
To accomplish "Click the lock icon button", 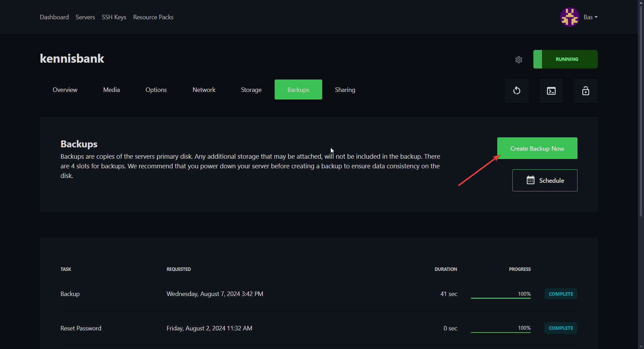I will coord(585,91).
